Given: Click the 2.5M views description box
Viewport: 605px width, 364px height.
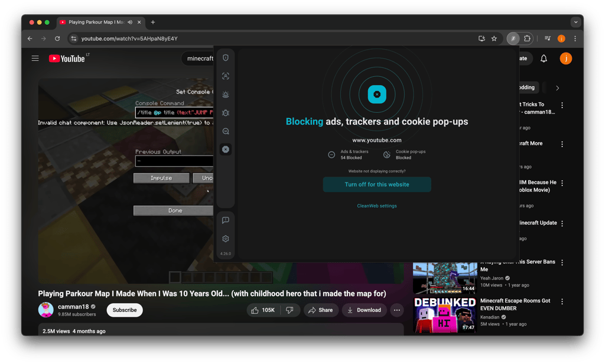Looking at the screenshot, I should 221,329.
